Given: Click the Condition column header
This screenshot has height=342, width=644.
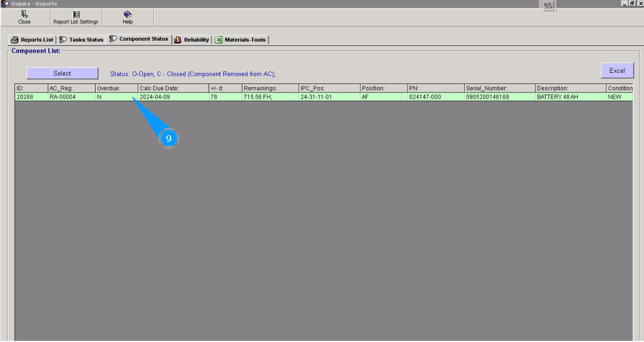Looking at the screenshot, I should (x=620, y=89).
